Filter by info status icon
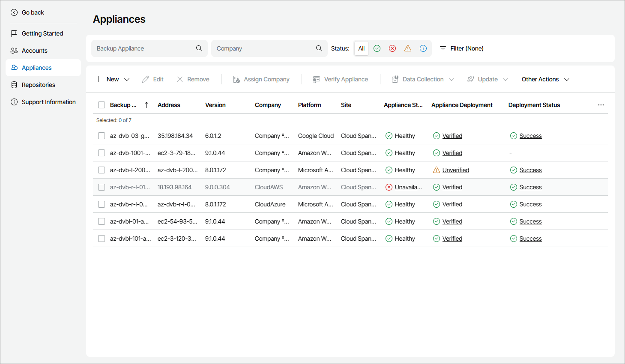The width and height of the screenshot is (625, 364). coord(423,48)
